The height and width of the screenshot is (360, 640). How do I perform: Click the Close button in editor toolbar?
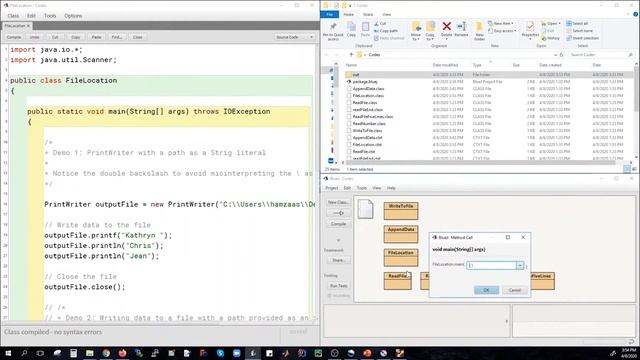[138, 37]
